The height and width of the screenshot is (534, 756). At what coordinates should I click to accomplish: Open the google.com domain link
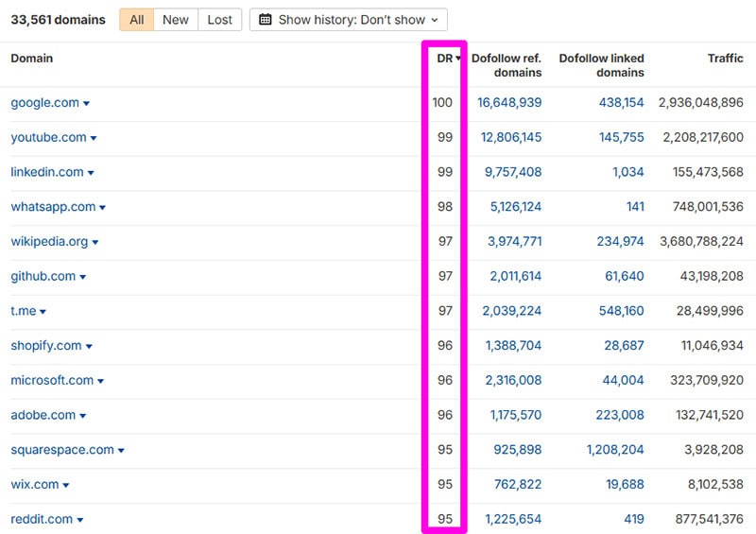[x=44, y=103]
